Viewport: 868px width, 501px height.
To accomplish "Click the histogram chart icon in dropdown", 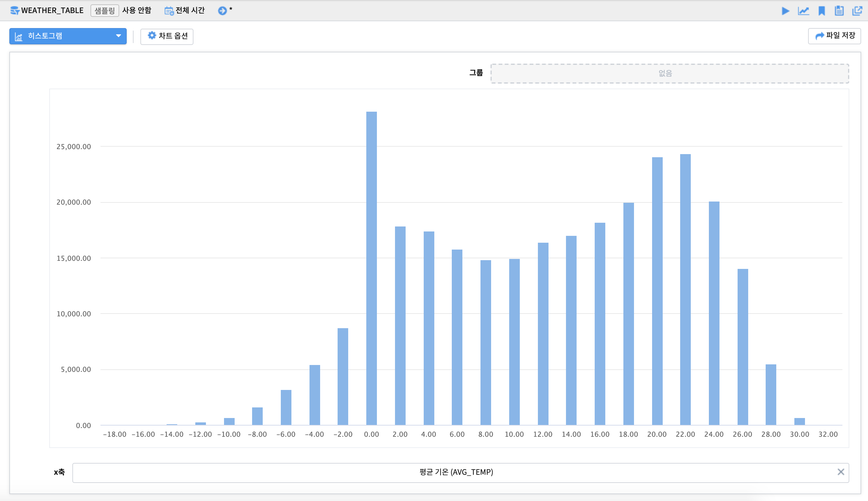I will 19,36.
